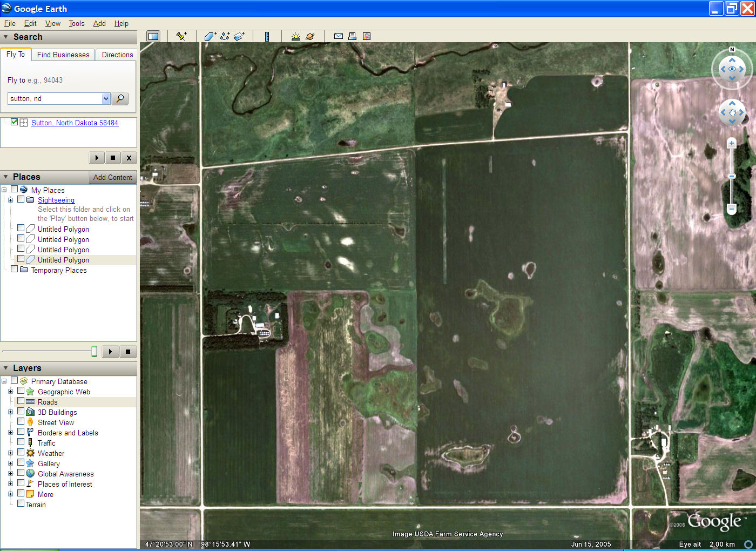Toggle the sidebar panel icon in toolbar

(x=153, y=36)
